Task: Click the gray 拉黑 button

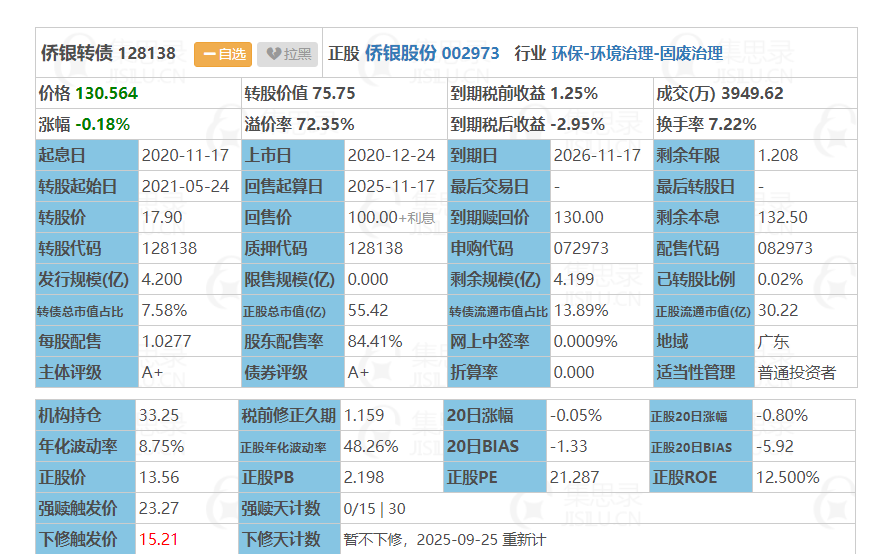Action: (287, 54)
